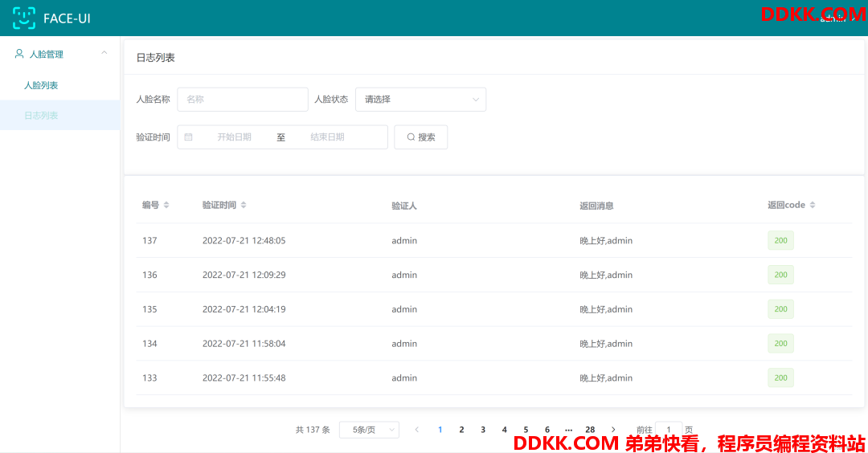Go to previous page with left chevron

[x=416, y=430]
